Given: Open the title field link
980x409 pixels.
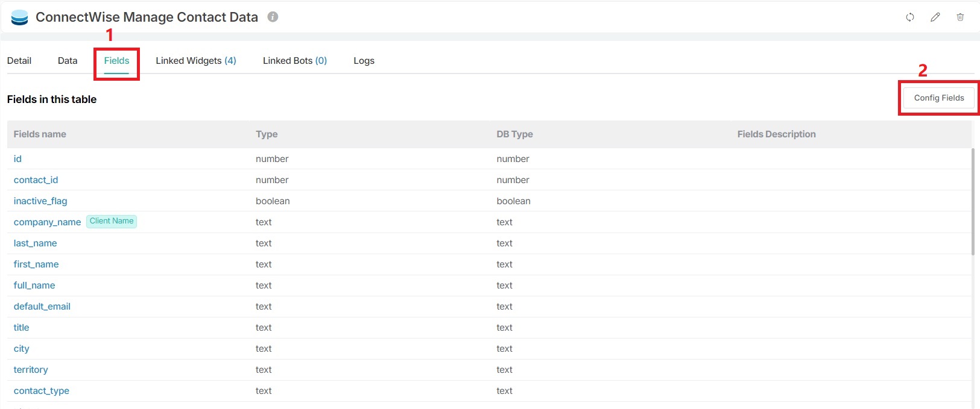Looking at the screenshot, I should [x=21, y=328].
